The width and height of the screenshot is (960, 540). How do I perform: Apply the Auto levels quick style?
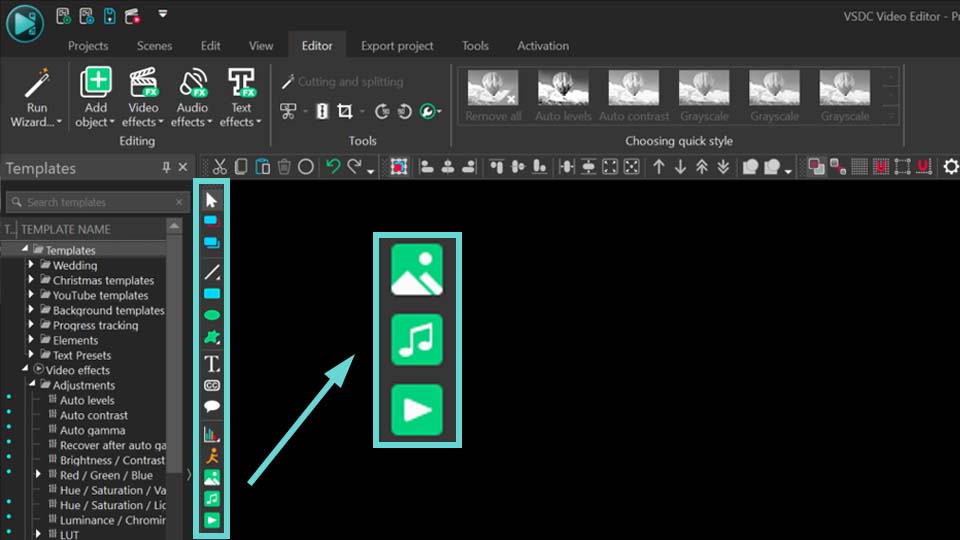point(563,96)
